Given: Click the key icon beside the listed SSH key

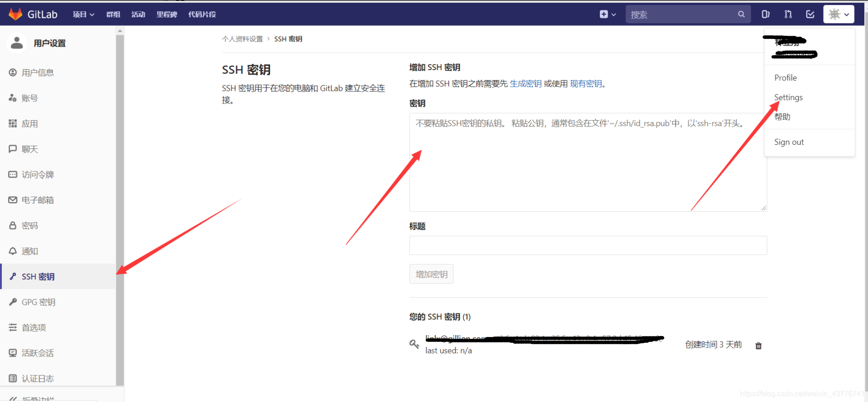Looking at the screenshot, I should pyautogui.click(x=414, y=344).
